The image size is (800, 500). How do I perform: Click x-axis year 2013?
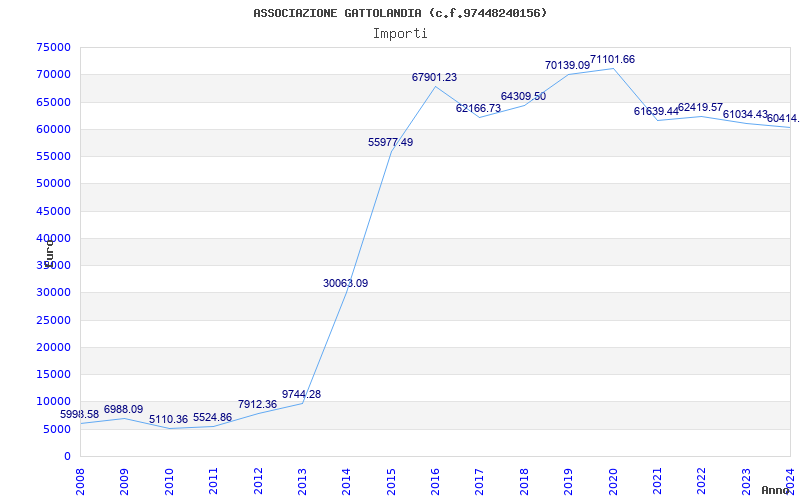pos(303,482)
